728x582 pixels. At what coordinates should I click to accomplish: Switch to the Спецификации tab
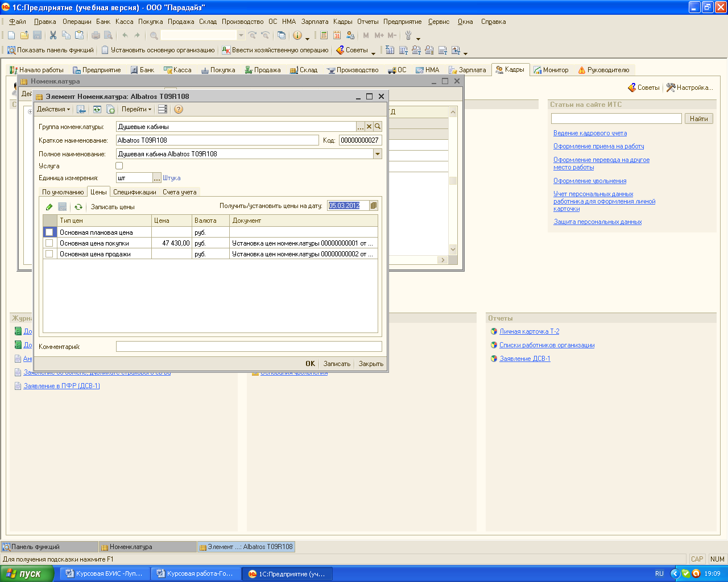[x=134, y=192]
